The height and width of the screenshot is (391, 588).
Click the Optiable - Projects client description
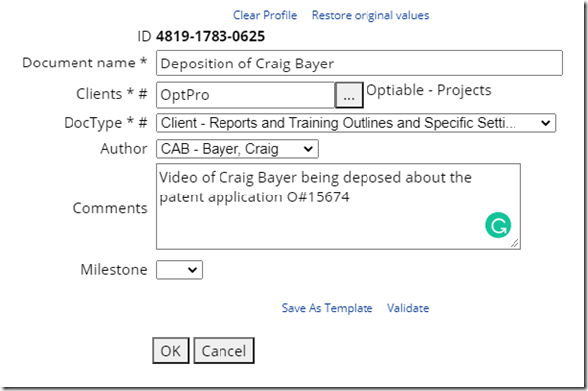[429, 90]
